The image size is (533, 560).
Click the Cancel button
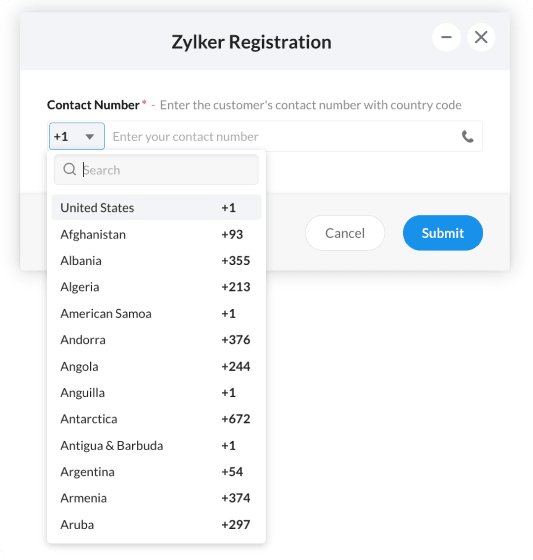[345, 233]
